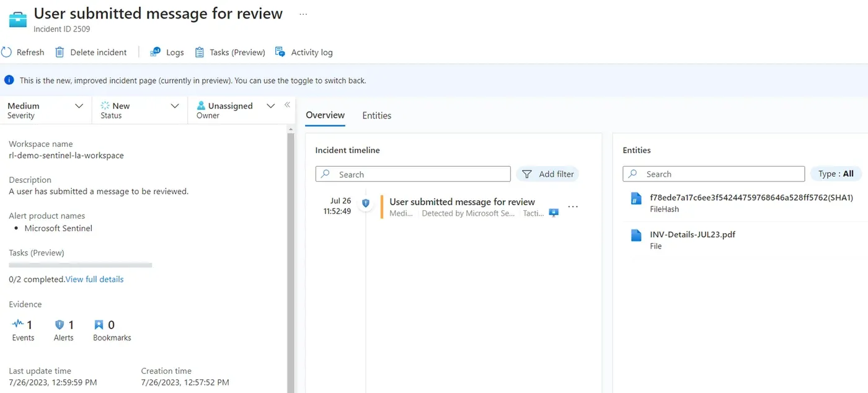Click the timeline date Jul 26 11:52:49
This screenshot has height=393, width=868.
point(337,206)
